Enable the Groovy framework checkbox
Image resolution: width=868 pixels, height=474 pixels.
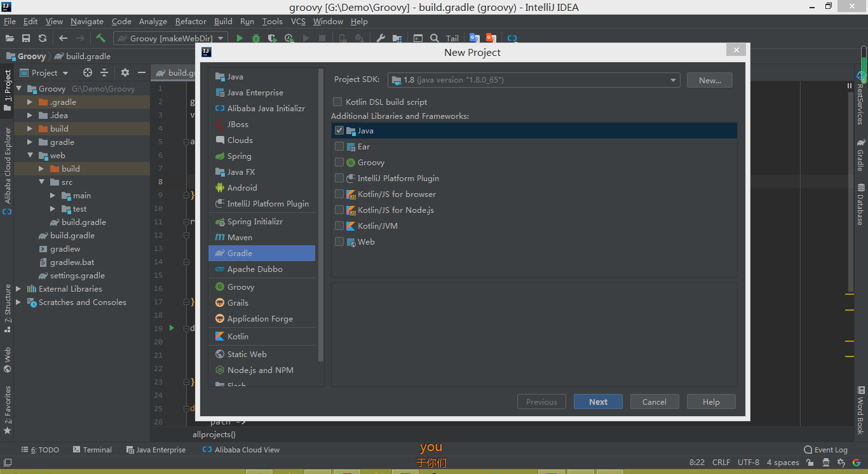coord(339,162)
